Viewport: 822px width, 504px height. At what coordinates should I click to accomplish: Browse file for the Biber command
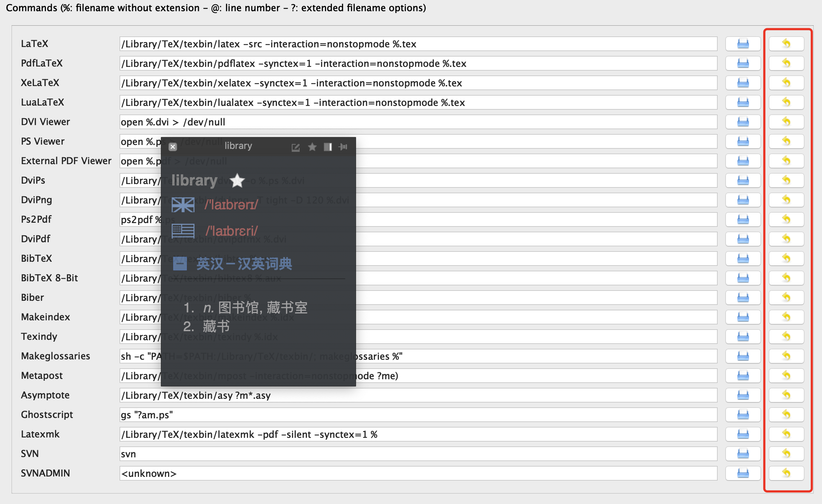[x=743, y=297]
